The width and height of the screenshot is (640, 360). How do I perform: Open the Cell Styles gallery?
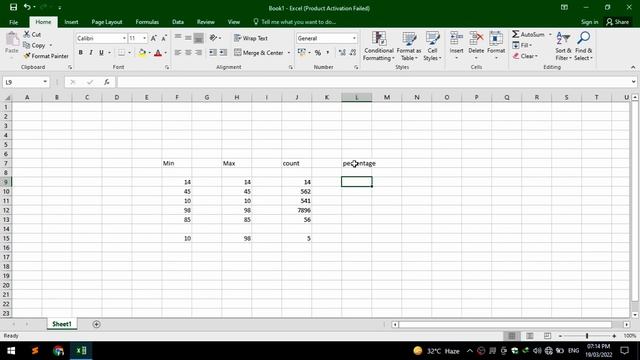432,46
